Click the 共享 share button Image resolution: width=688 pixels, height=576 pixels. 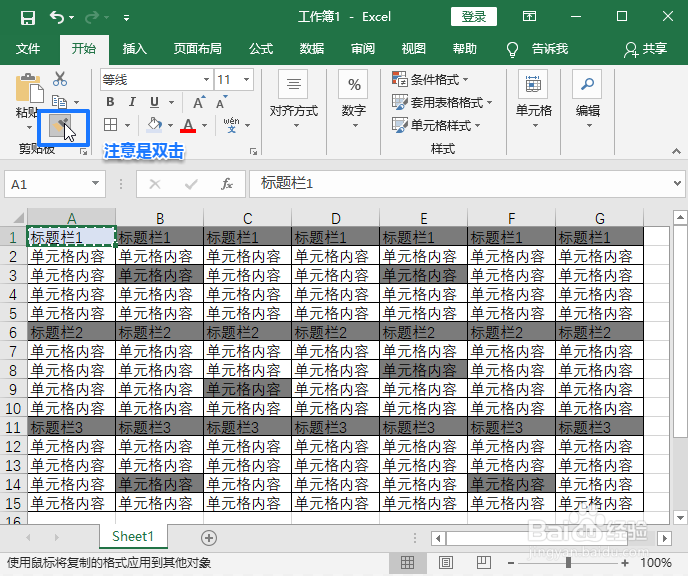pyautogui.click(x=645, y=49)
